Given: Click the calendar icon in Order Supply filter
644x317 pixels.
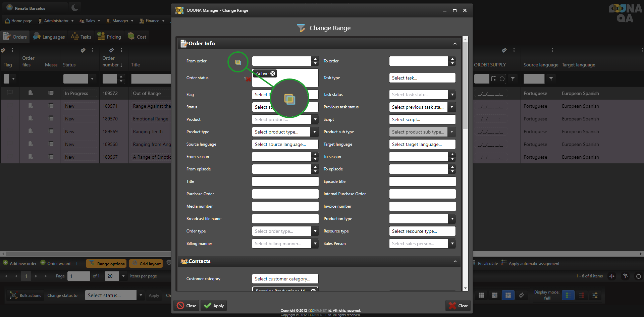Looking at the screenshot, I should (494, 79).
